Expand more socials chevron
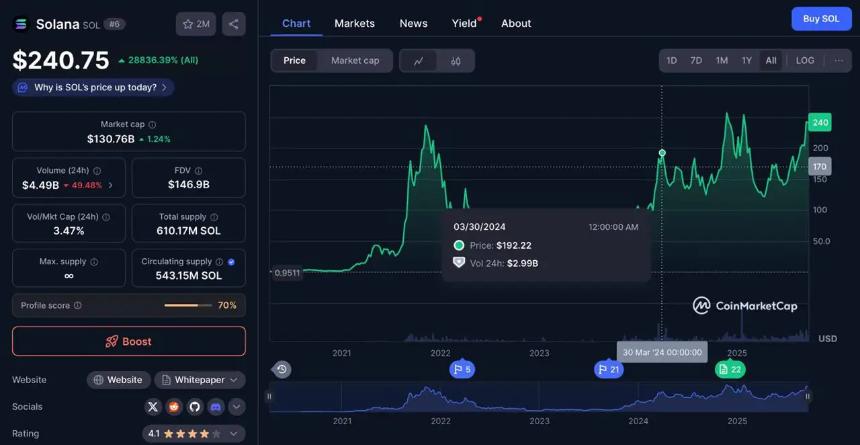 [237, 407]
